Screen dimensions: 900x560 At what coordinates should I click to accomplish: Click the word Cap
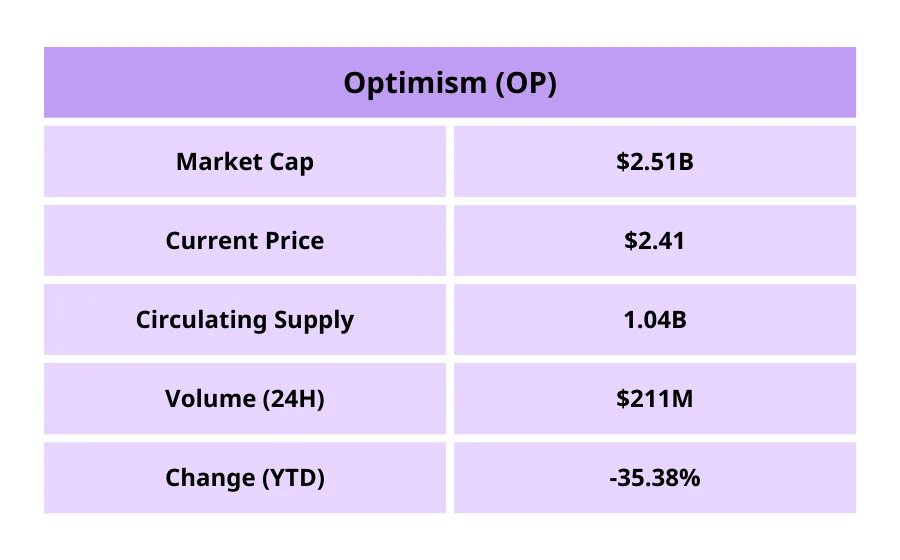coord(290,162)
